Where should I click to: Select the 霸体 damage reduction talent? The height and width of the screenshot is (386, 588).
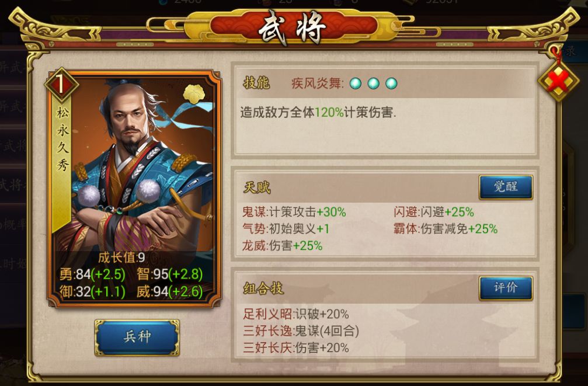point(446,229)
